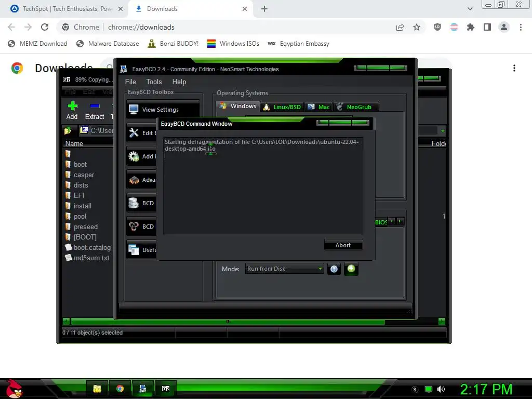Click the green add entry plus button

click(351, 269)
